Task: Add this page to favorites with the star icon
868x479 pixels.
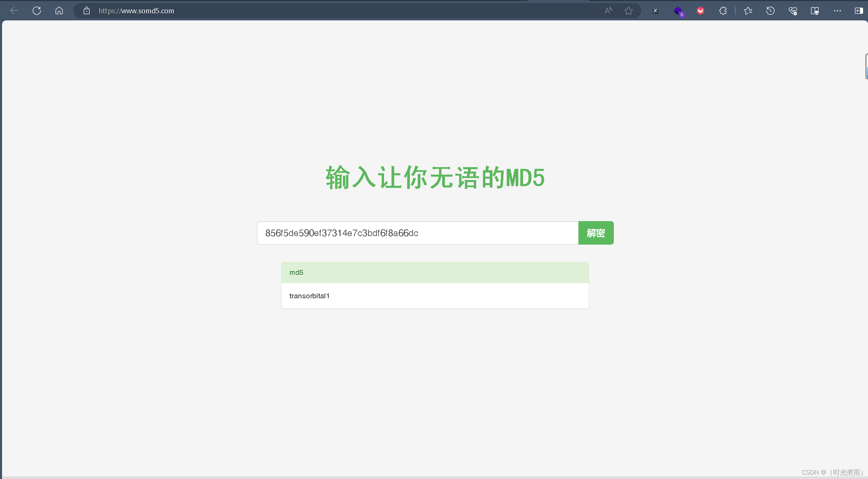Action: pyautogui.click(x=628, y=11)
